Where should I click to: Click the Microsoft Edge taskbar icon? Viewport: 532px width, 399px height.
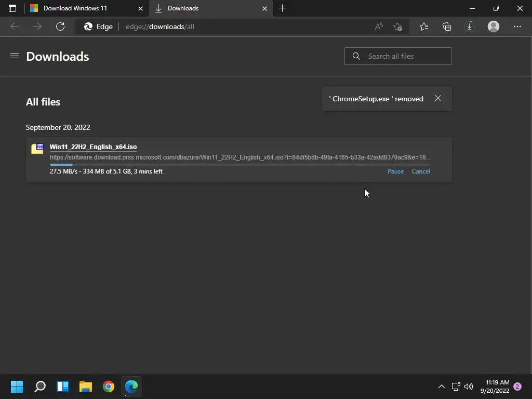click(x=131, y=387)
